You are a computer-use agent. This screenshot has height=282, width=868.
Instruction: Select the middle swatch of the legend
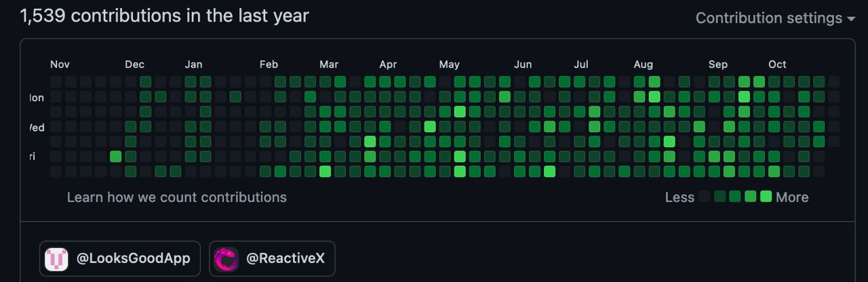point(735,197)
